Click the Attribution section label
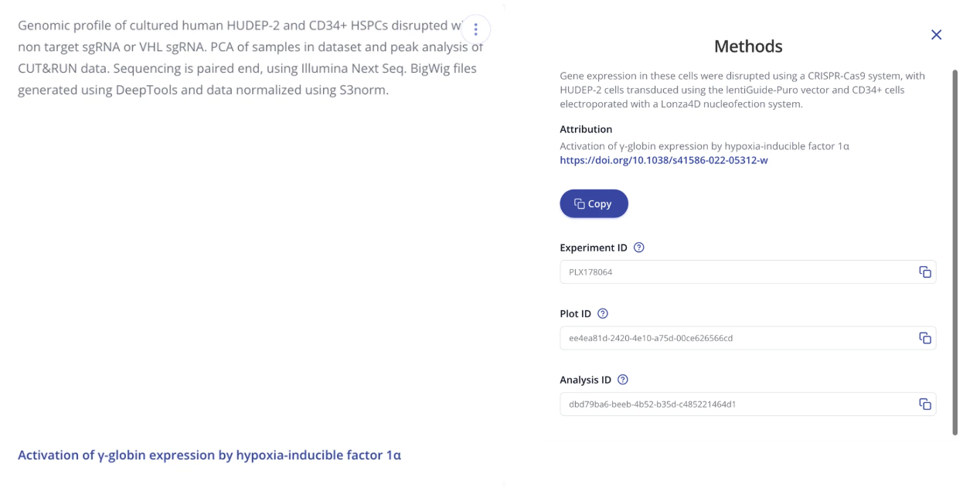 (586, 129)
